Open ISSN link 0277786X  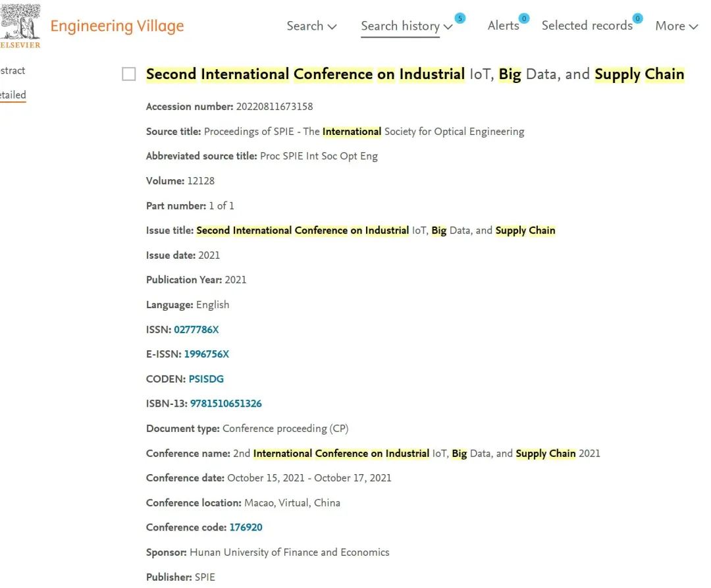(196, 330)
